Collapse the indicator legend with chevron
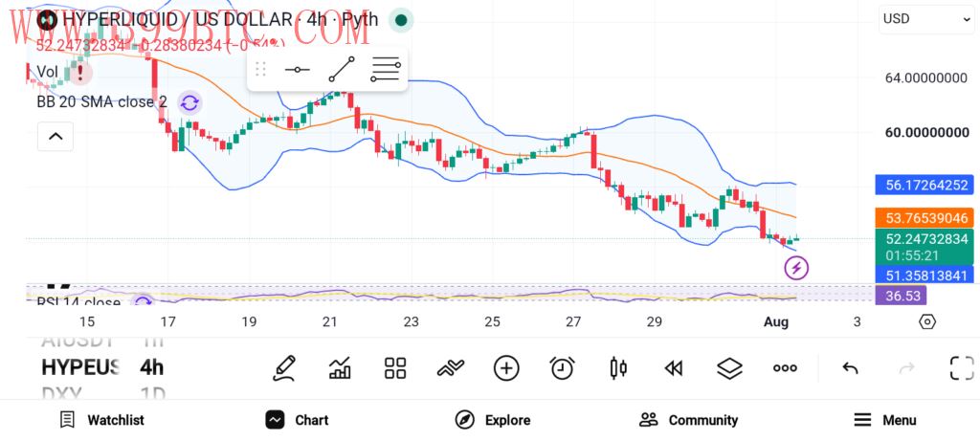This screenshot has height=441, width=980. click(x=55, y=136)
